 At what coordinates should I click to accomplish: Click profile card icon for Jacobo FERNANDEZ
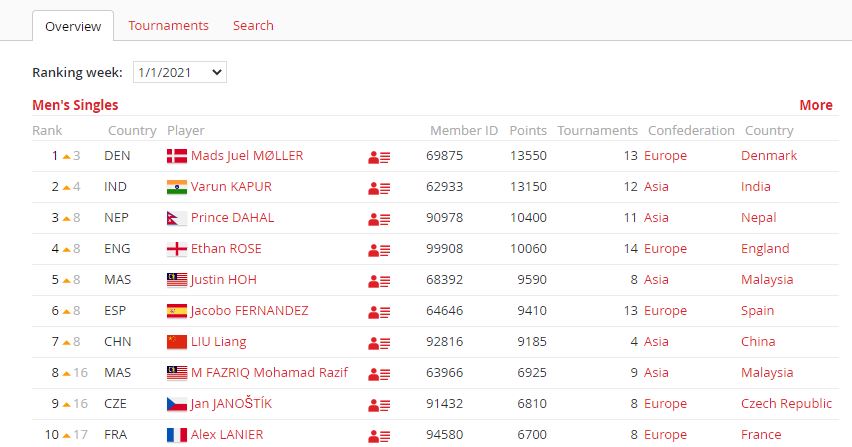379,312
